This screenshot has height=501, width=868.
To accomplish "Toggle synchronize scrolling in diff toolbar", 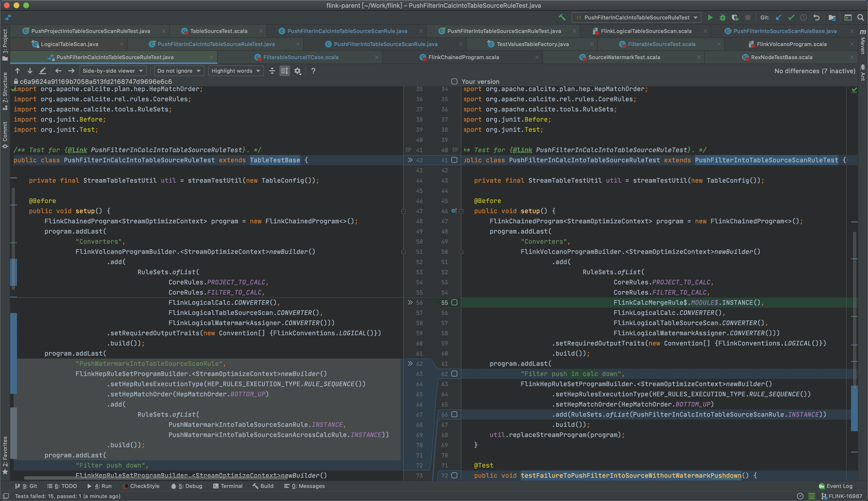I will click(285, 71).
